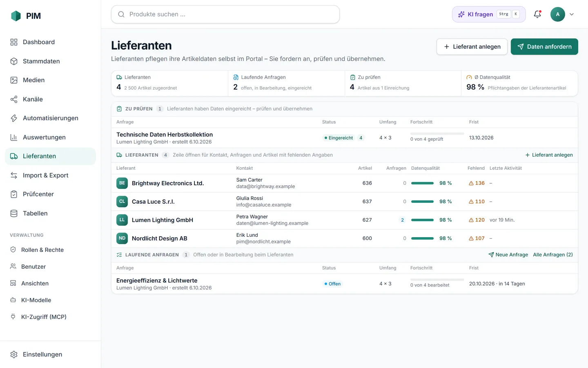Viewport: 588px width, 368px height.
Task: Click Lieferant anlegen link in Lieferanten table header
Action: click(549, 155)
